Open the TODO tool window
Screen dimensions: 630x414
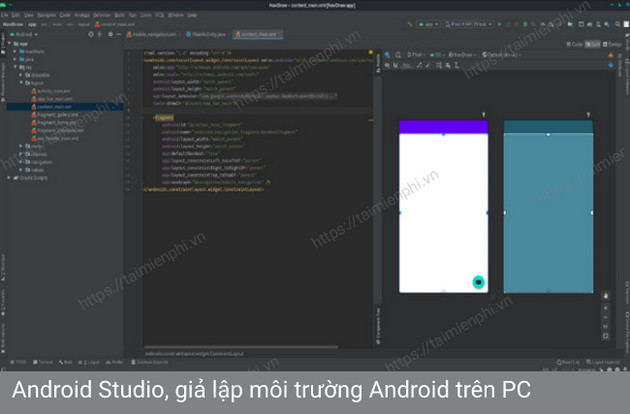point(18,362)
